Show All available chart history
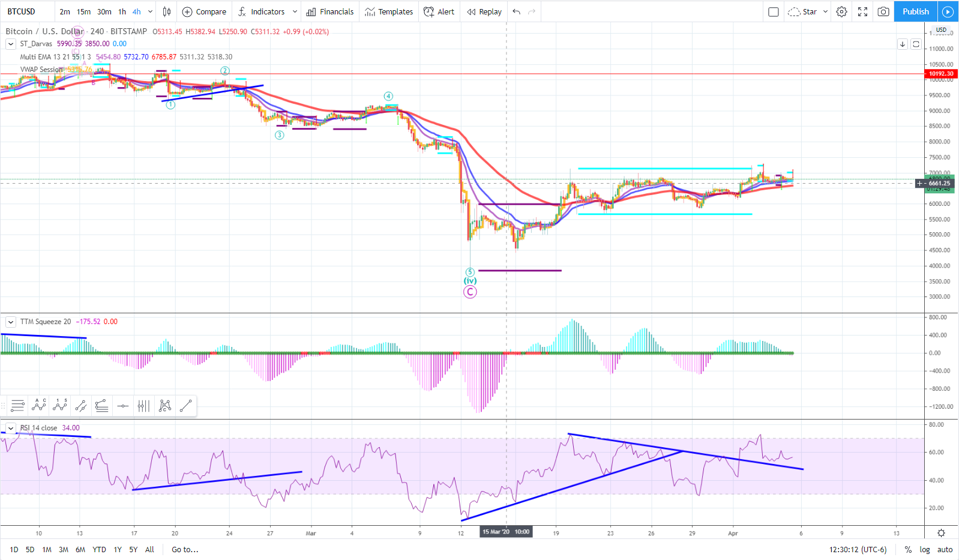This screenshot has width=959, height=560. click(x=149, y=549)
